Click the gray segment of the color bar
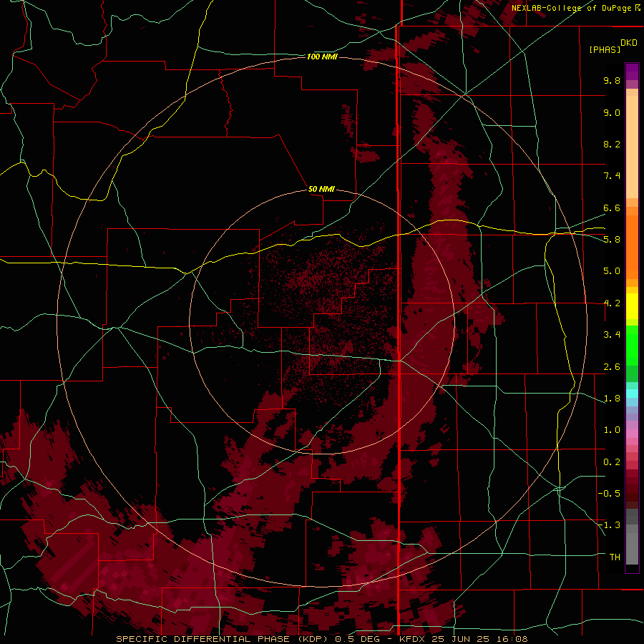 click(x=632, y=536)
